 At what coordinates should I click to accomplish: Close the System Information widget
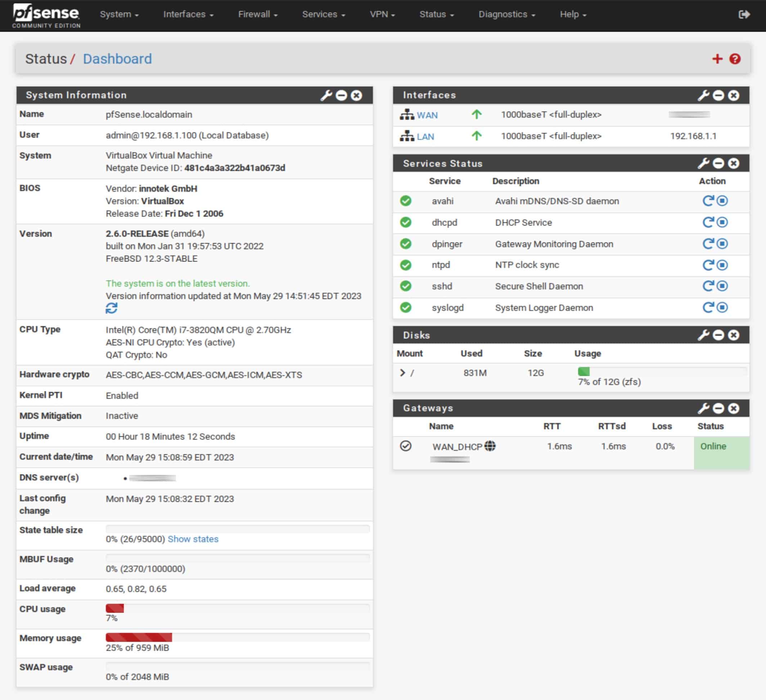pyautogui.click(x=356, y=95)
